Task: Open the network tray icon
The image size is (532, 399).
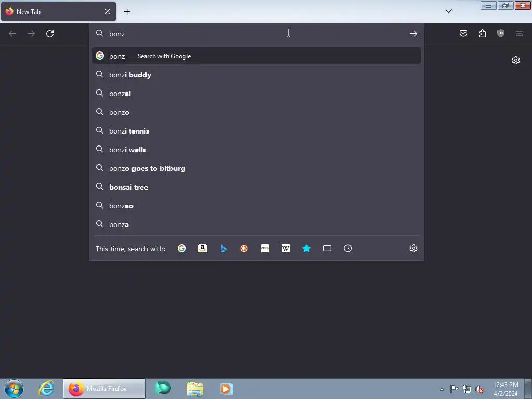Action: click(x=467, y=389)
